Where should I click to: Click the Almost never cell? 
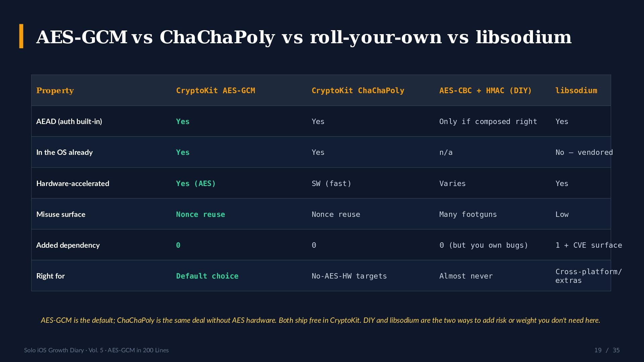click(466, 276)
